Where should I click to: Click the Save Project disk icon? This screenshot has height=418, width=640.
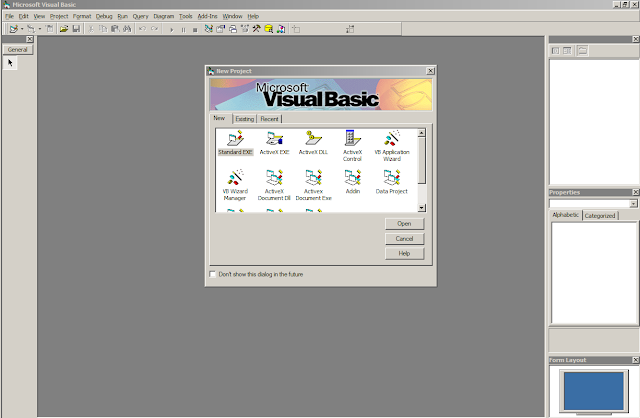point(76,29)
